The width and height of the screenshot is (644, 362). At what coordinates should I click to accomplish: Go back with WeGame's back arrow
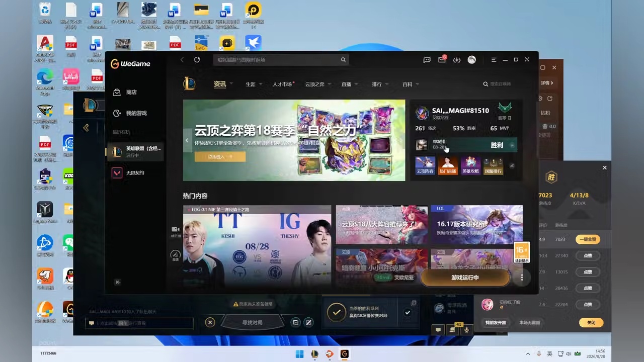pyautogui.click(x=182, y=60)
